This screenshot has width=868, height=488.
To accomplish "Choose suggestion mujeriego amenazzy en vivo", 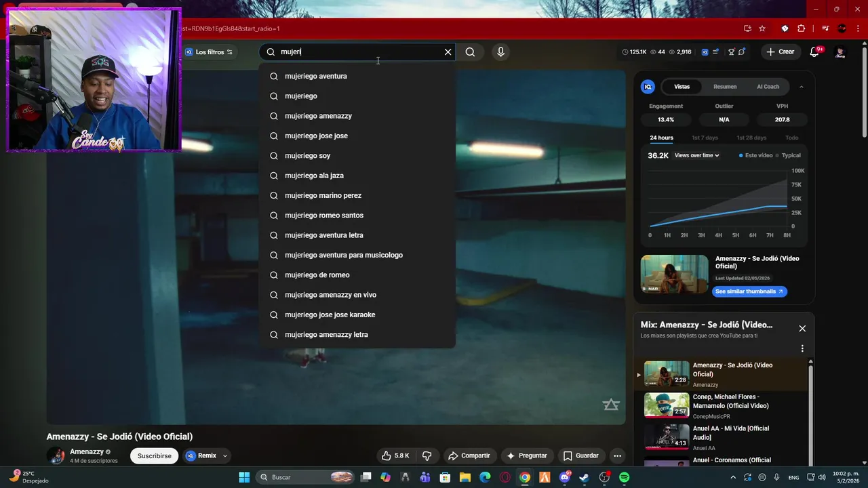I will [x=357, y=295].
